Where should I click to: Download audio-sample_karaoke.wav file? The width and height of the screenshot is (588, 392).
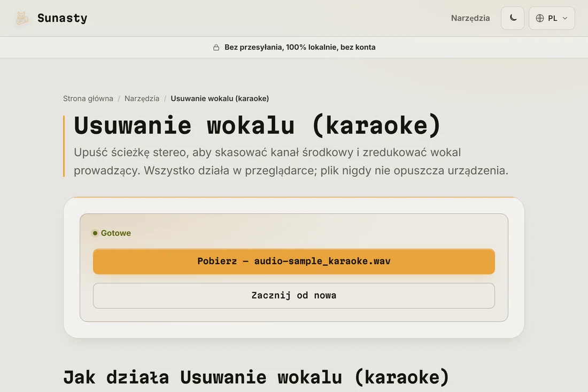(x=293, y=261)
